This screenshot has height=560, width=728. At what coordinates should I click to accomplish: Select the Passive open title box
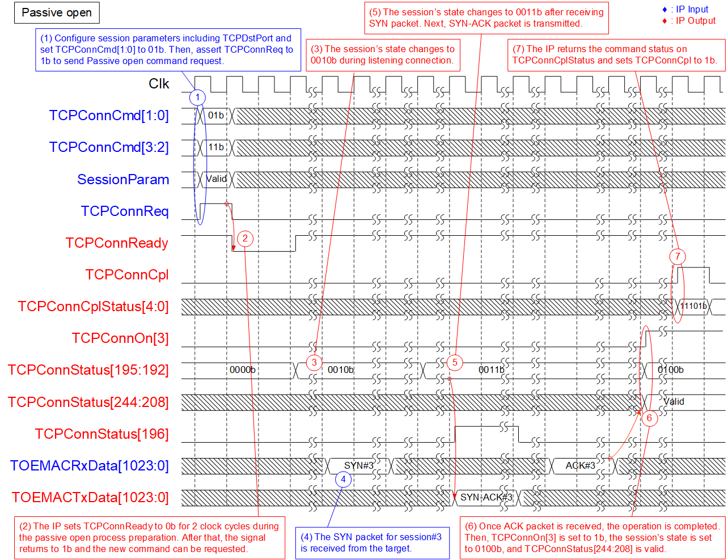(57, 12)
